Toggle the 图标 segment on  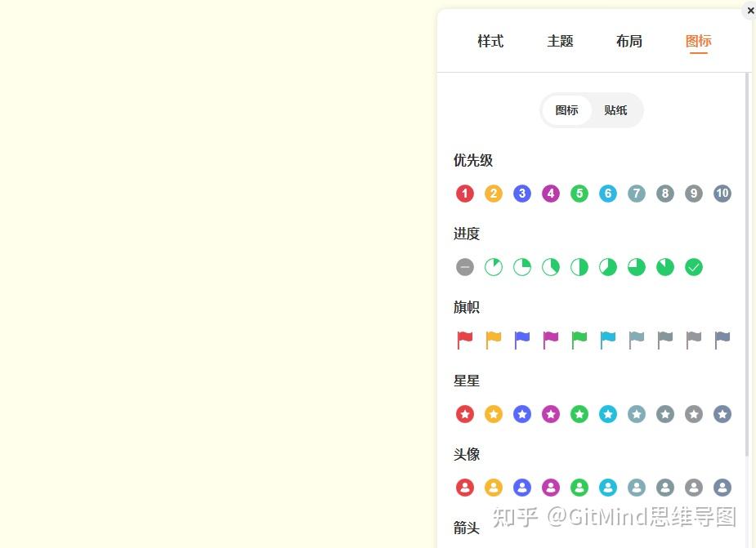(x=566, y=110)
